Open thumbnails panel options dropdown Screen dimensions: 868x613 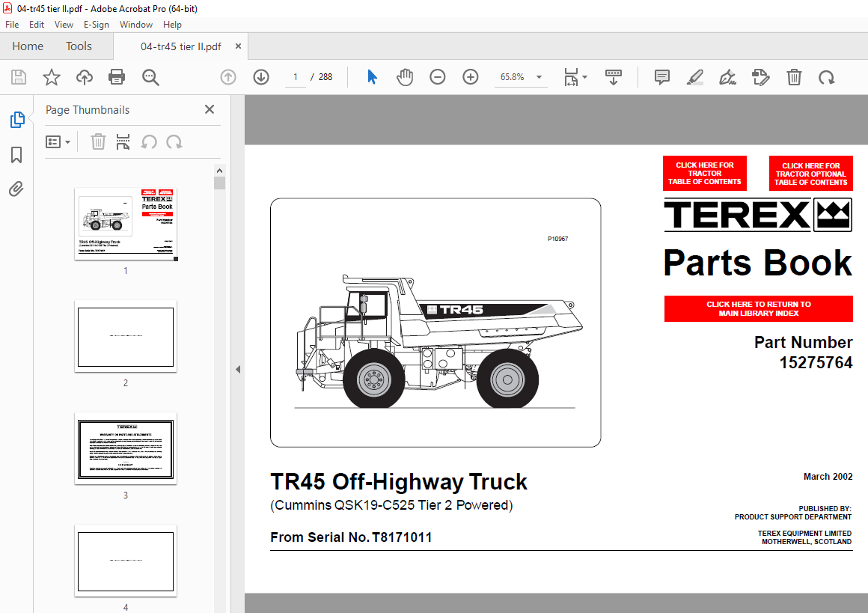[58, 142]
